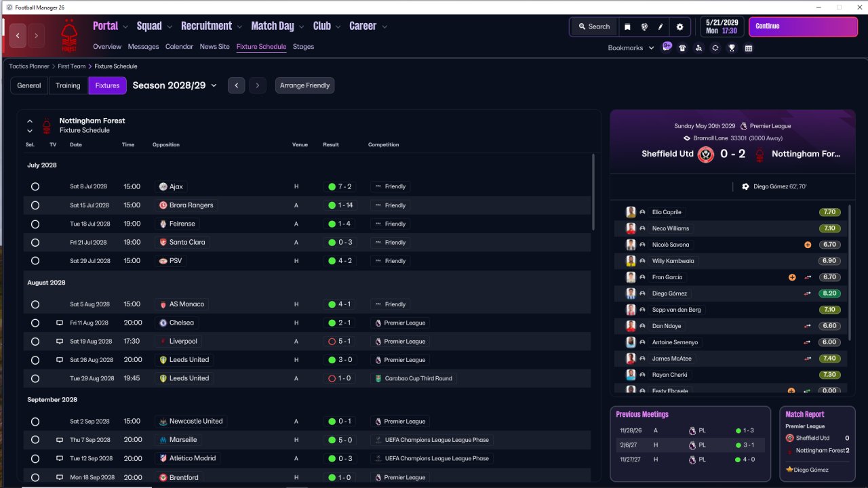
Task: Switch to the General tab
Action: 29,85
